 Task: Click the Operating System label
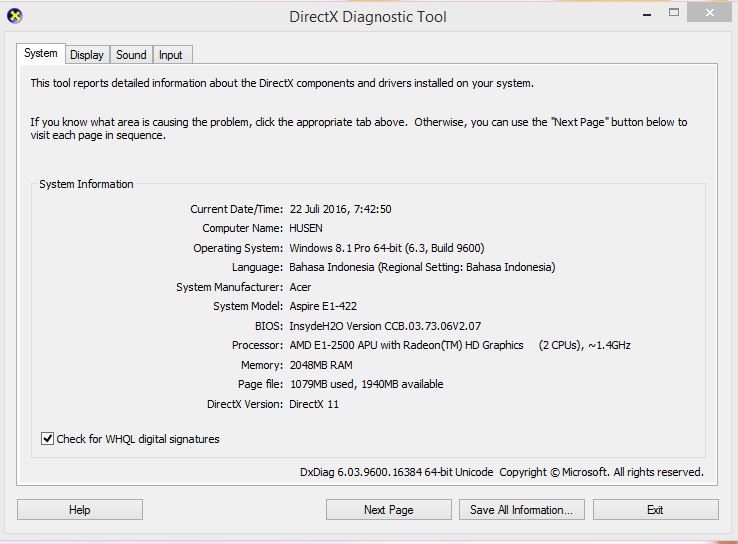[x=238, y=248]
